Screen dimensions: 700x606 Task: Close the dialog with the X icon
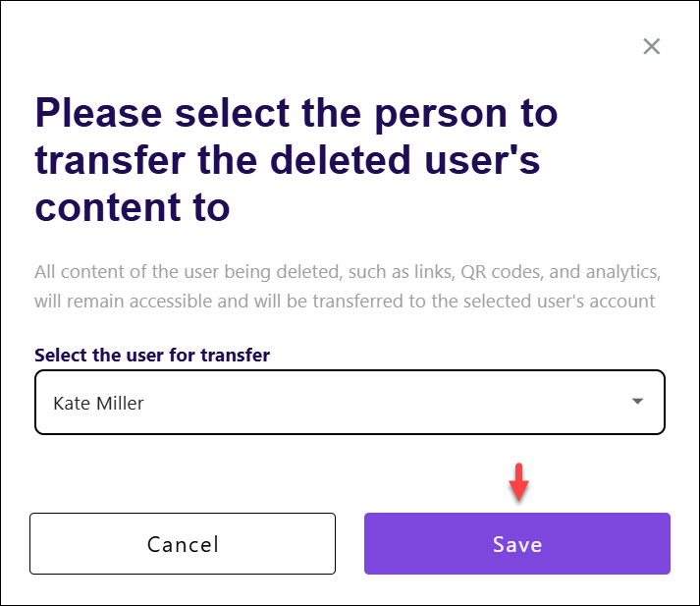(x=651, y=46)
